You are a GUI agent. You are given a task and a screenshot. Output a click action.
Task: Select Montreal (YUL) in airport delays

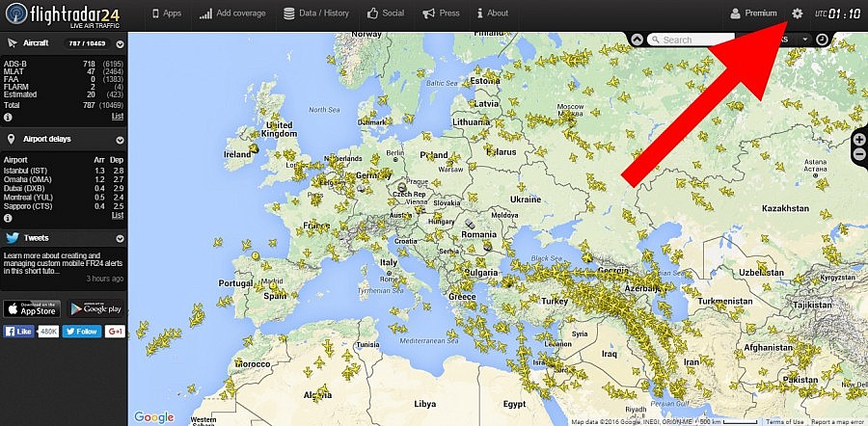(x=63, y=198)
